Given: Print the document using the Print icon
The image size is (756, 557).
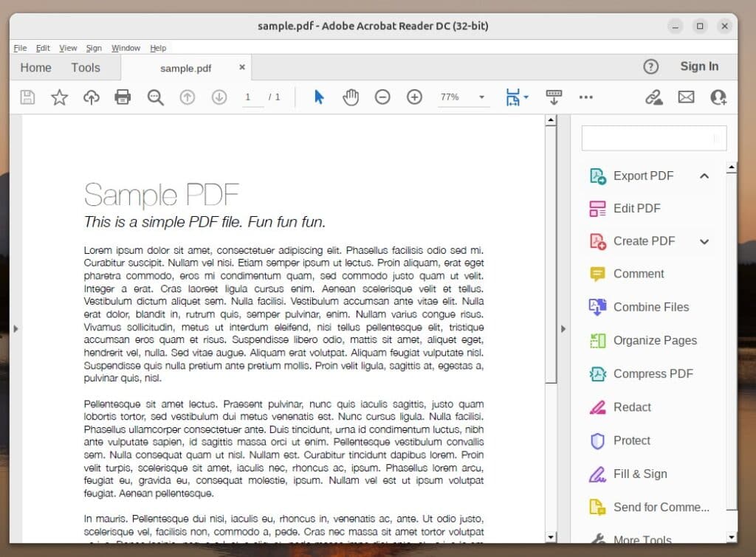Looking at the screenshot, I should (123, 97).
